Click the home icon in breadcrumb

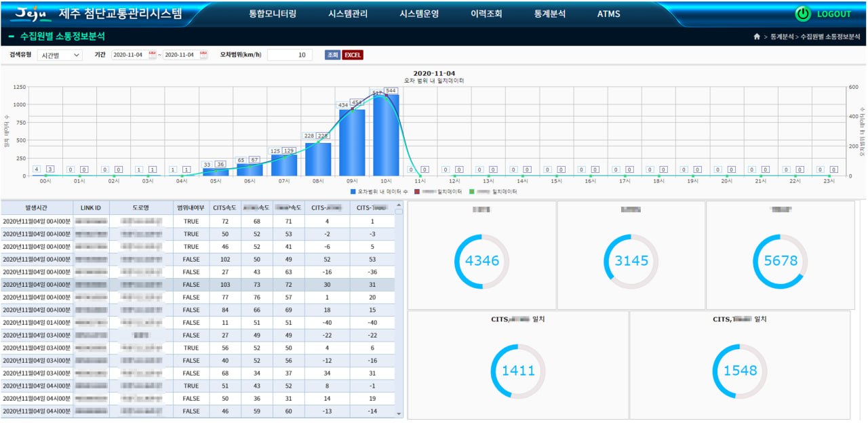[x=757, y=37]
